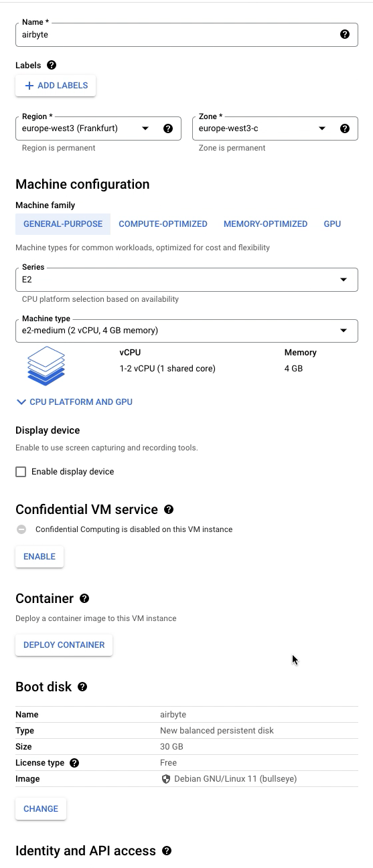This screenshot has height=868, width=373.
Task: Expand CPU platform and GPU section
Action: 74,402
